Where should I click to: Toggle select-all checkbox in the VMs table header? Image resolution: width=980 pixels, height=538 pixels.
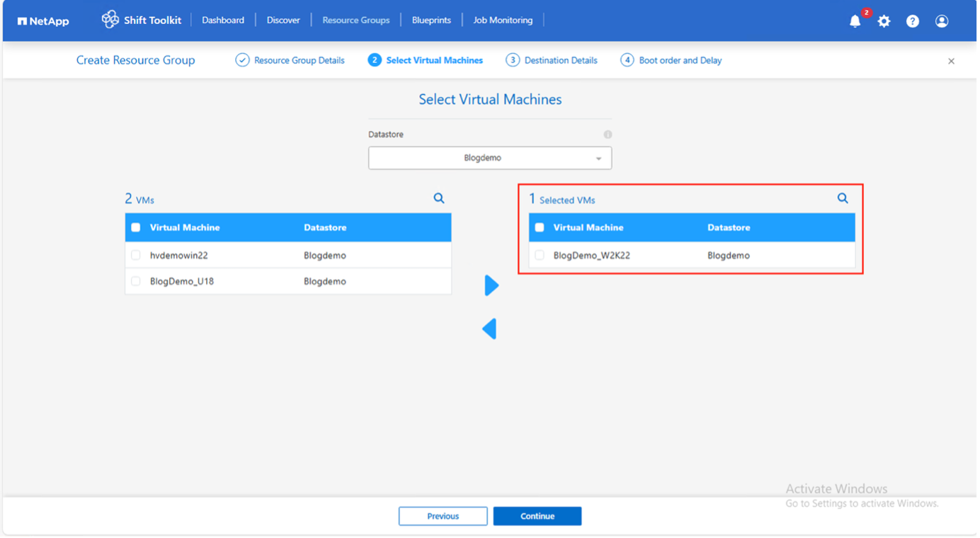click(x=136, y=227)
